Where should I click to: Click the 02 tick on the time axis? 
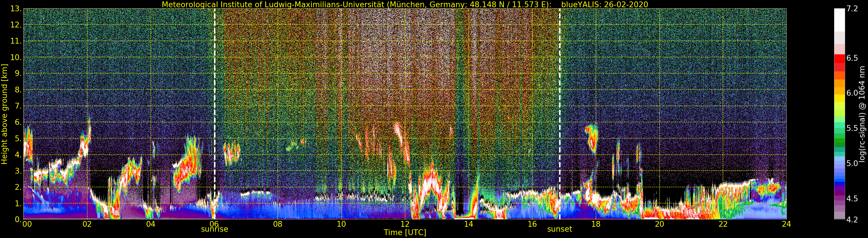coord(87,224)
